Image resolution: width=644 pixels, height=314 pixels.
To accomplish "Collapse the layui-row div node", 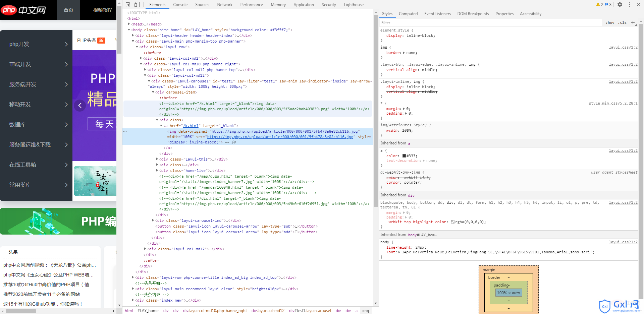I will point(137,47).
